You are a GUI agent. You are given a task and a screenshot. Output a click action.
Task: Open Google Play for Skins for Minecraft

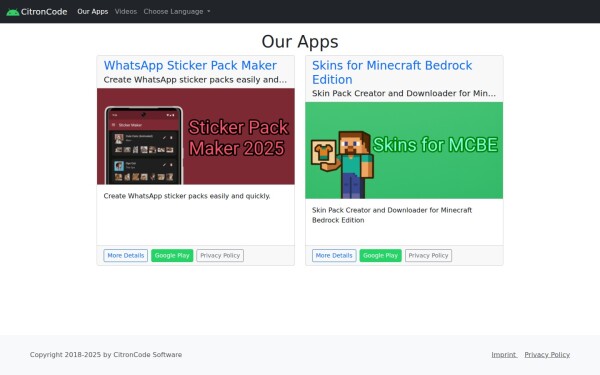tap(380, 256)
